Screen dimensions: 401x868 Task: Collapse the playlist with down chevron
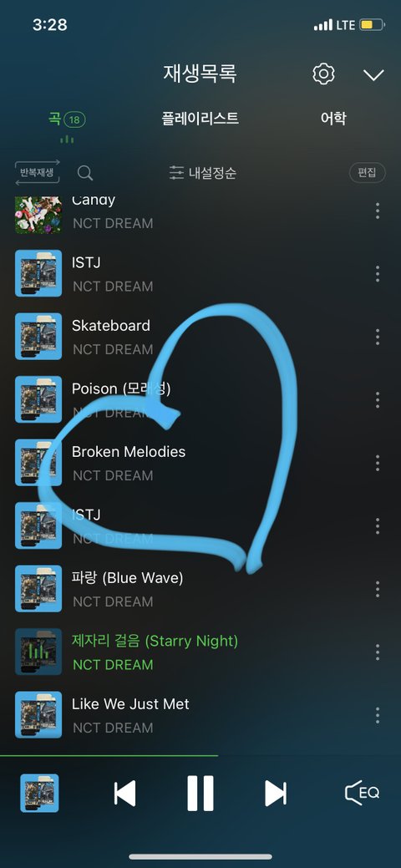coord(373,75)
